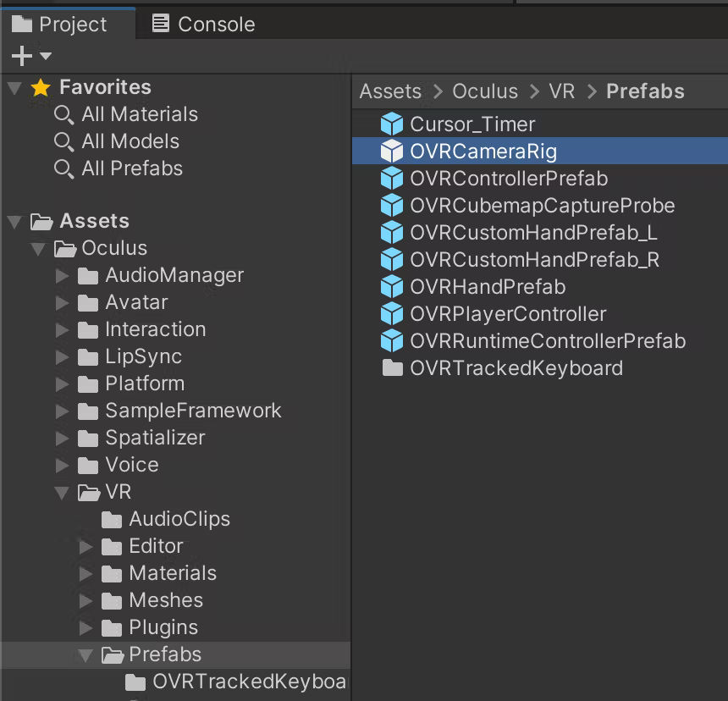
Task: Click the OVRCameraRig prefab cube icon
Action: (392, 151)
